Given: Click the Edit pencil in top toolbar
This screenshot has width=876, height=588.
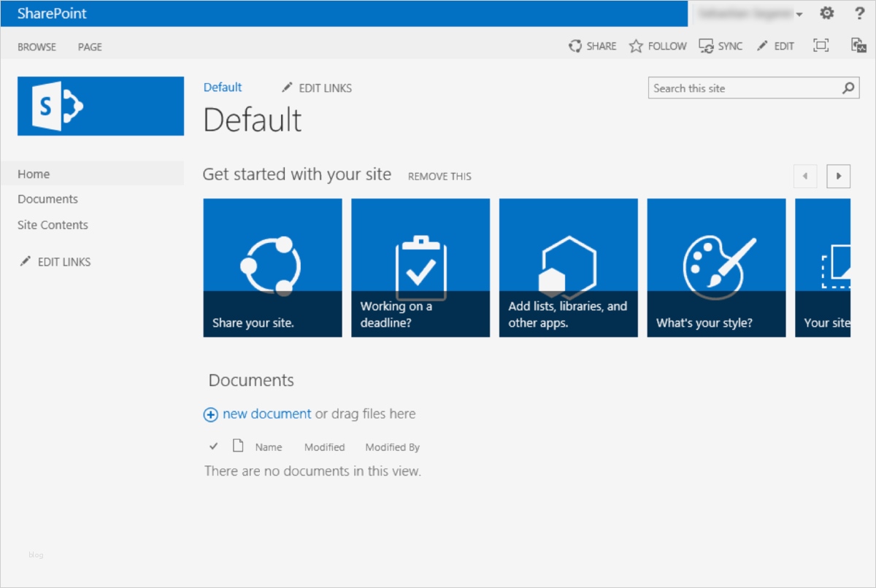Looking at the screenshot, I should [x=762, y=46].
